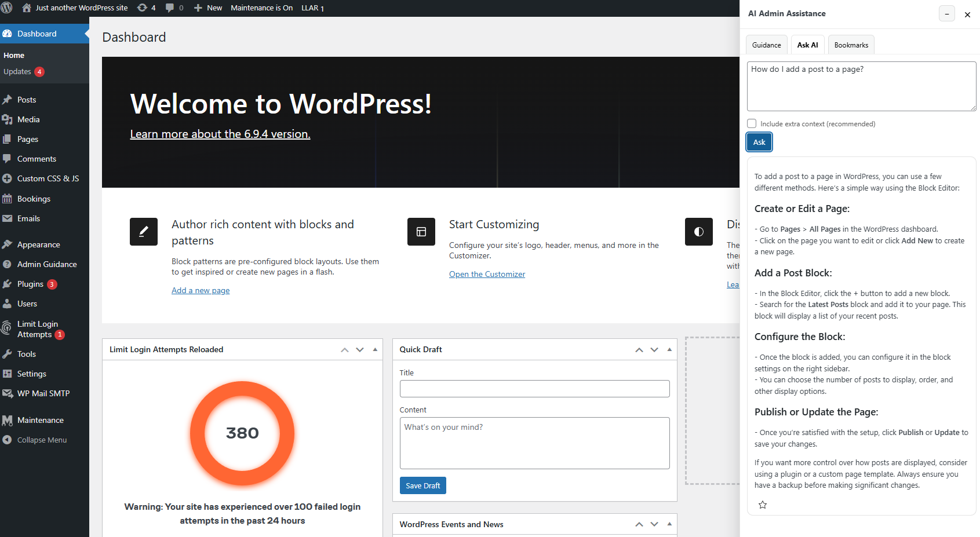This screenshot has width=980, height=537.
Task: Click the Media icon in sidebar
Action: [8, 119]
